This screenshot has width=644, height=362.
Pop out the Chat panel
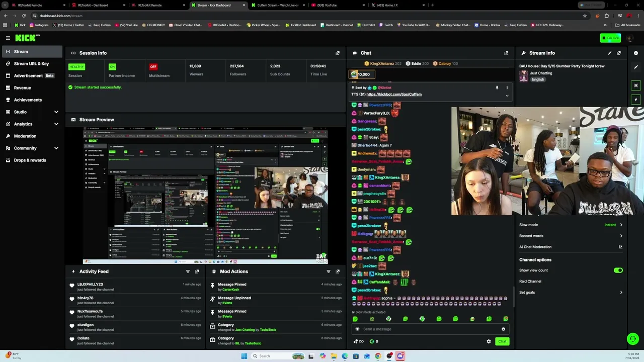(506, 53)
